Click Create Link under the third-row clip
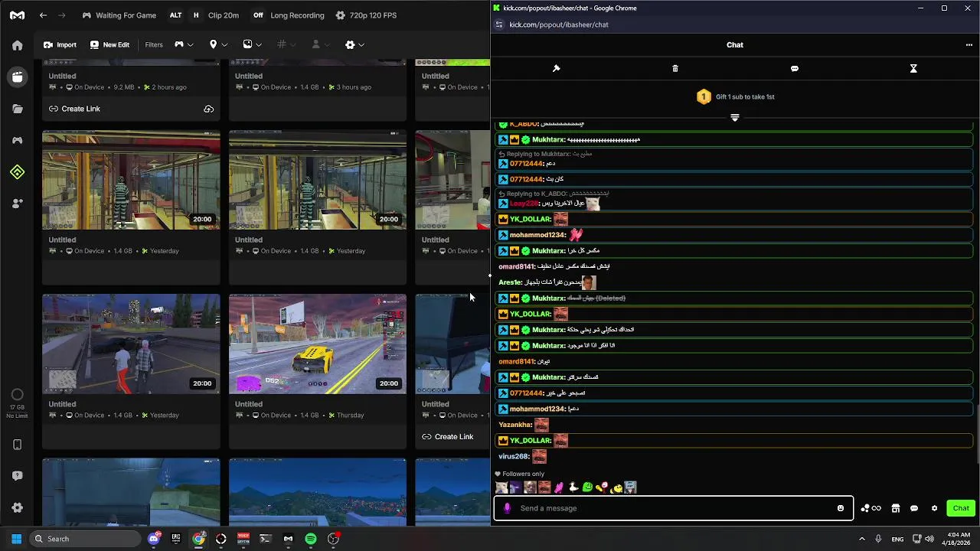 (448, 437)
